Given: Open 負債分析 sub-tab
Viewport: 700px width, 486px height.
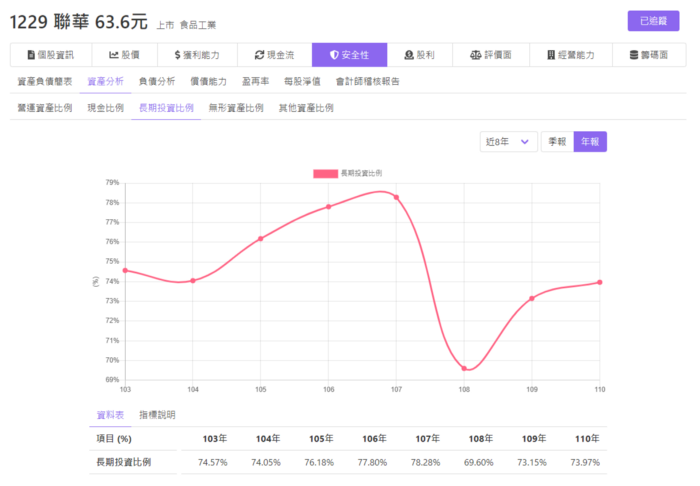Looking at the screenshot, I should click(157, 81).
